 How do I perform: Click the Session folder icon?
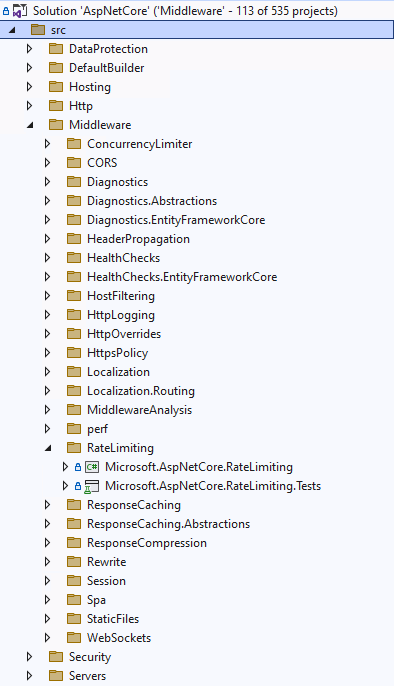tap(74, 581)
